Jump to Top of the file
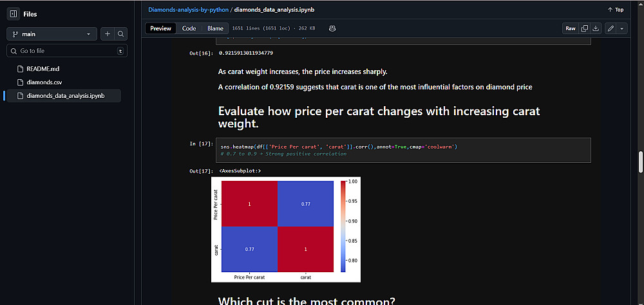 pyautogui.click(x=616, y=10)
